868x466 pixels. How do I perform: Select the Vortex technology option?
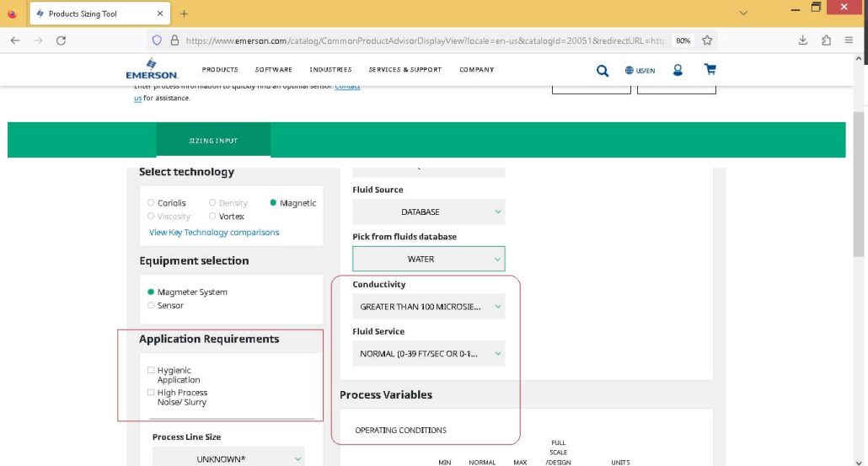click(212, 216)
